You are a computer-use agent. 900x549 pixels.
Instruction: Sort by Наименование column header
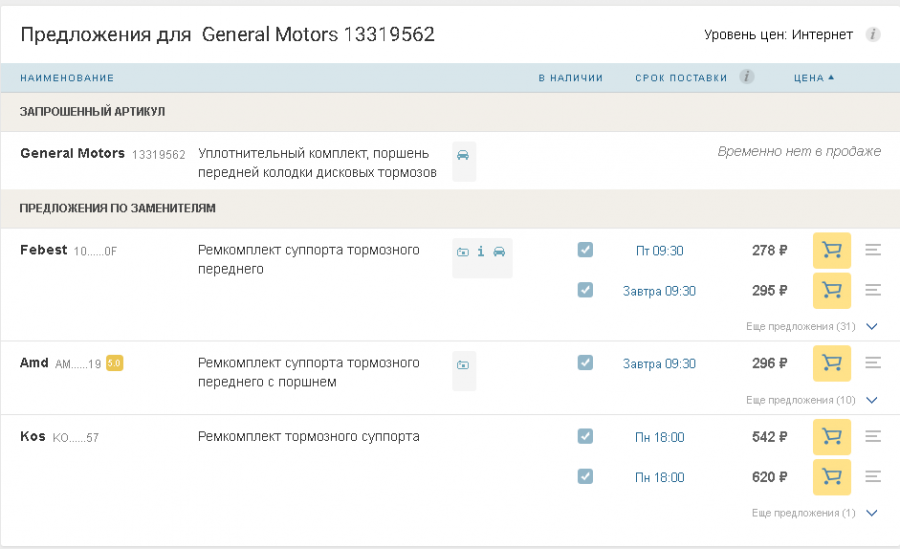click(67, 78)
